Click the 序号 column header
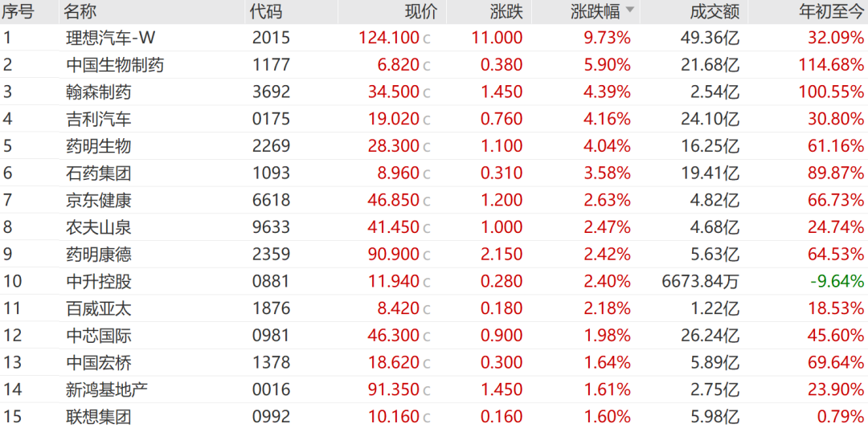868x428 pixels. (18, 10)
